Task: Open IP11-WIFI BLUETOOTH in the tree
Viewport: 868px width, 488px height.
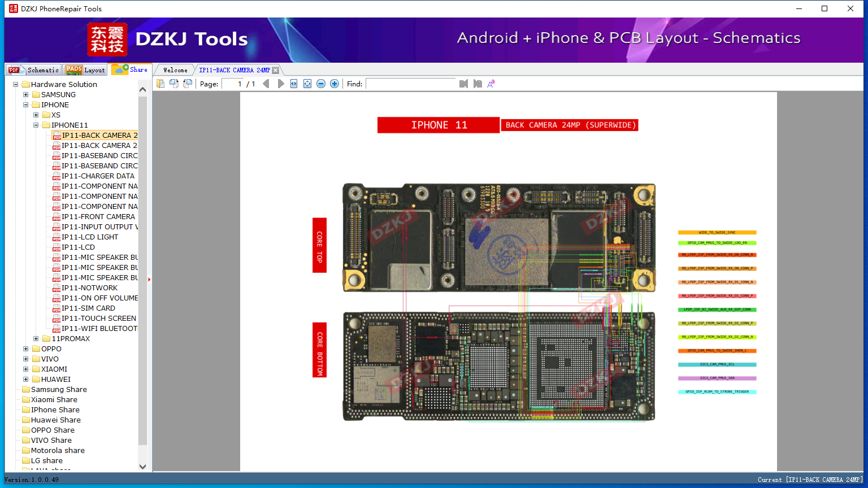Action: 99,329
